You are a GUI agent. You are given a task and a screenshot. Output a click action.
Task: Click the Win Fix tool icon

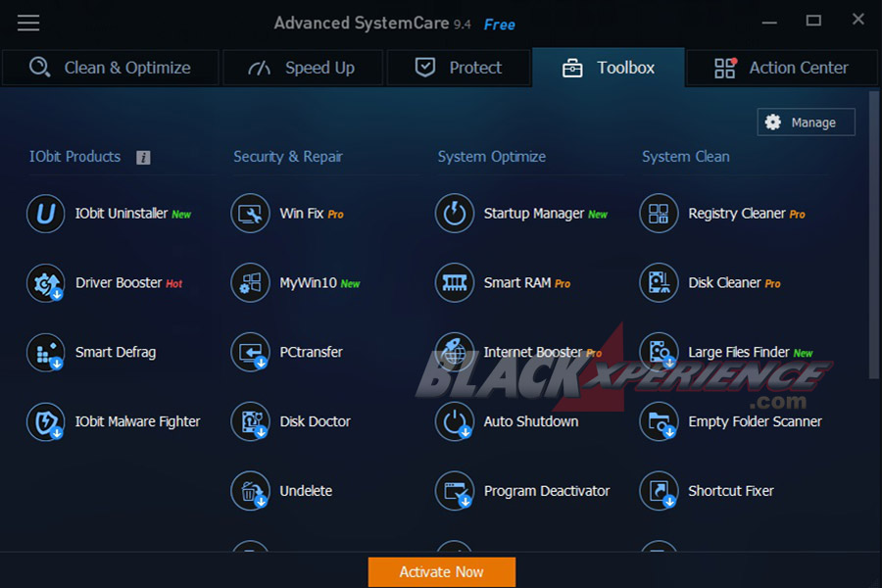(250, 214)
